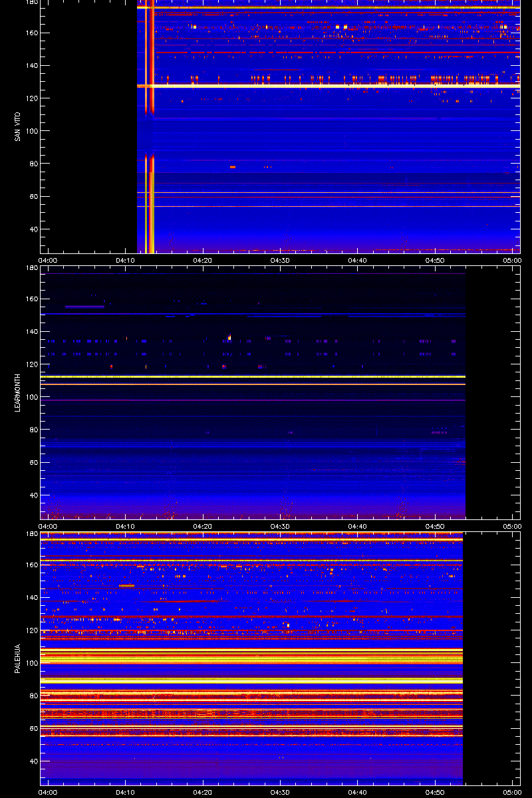Click 04:40 time label below Learmonth panel
532x798 pixels.
coord(358,526)
